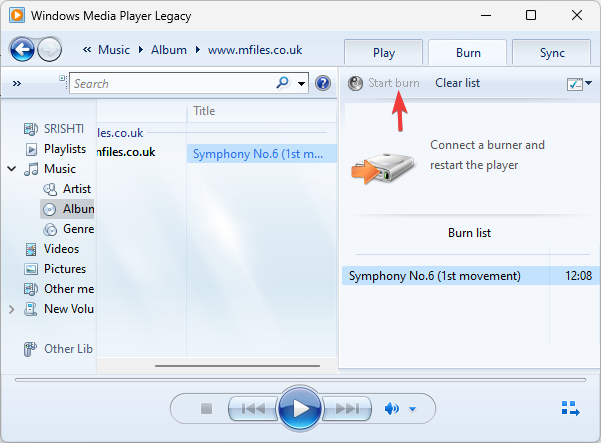Click library view options icon beside search

point(63,79)
